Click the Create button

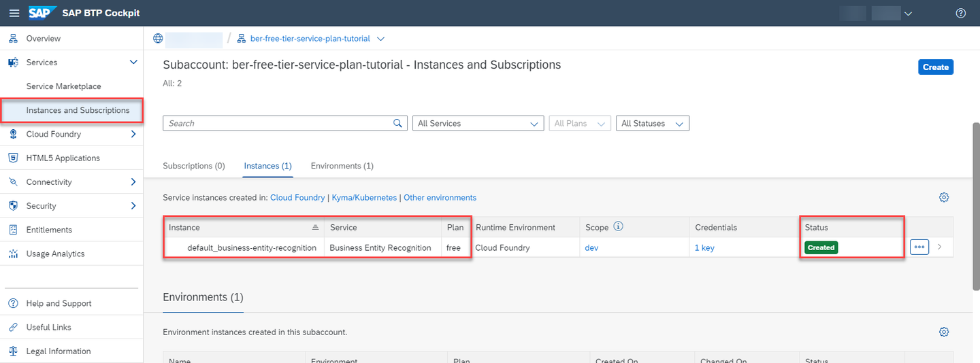pos(936,67)
